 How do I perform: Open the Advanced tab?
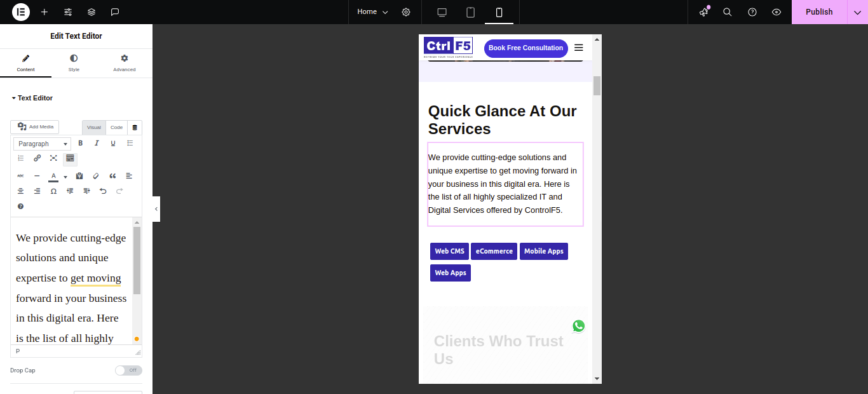tap(125, 63)
